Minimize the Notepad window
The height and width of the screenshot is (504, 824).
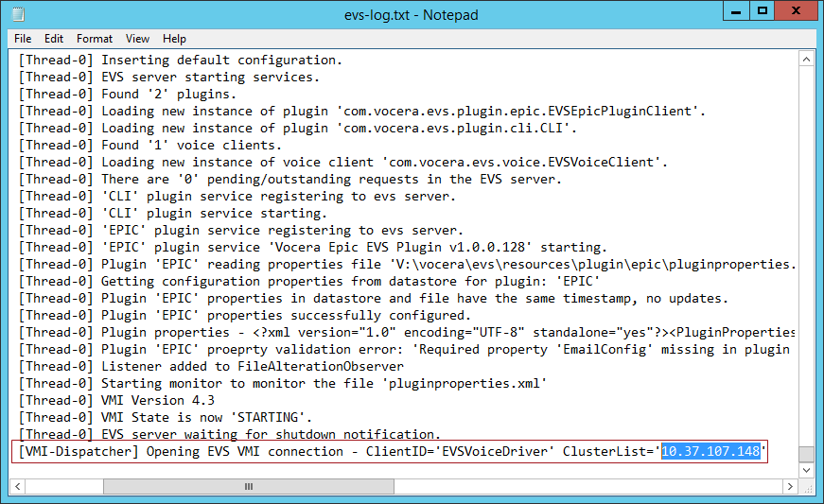tap(734, 11)
